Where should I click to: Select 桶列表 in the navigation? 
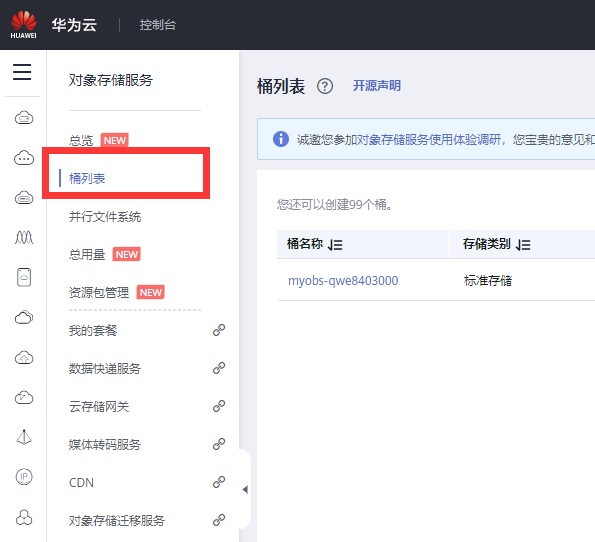click(x=87, y=178)
